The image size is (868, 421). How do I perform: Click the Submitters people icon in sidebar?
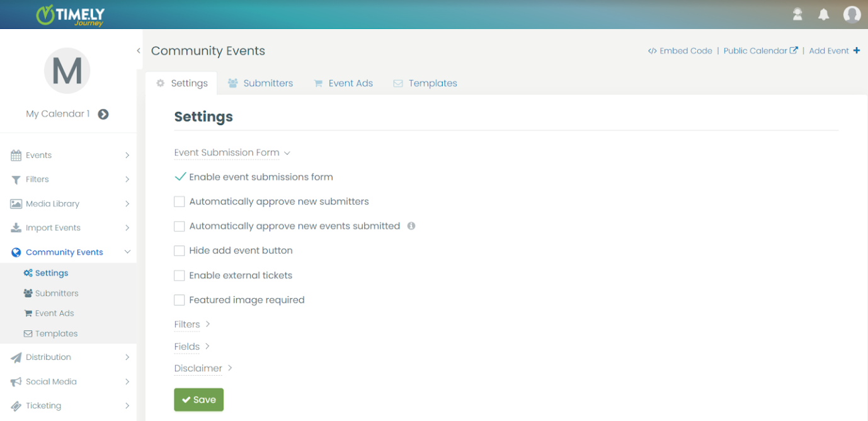[x=28, y=293]
